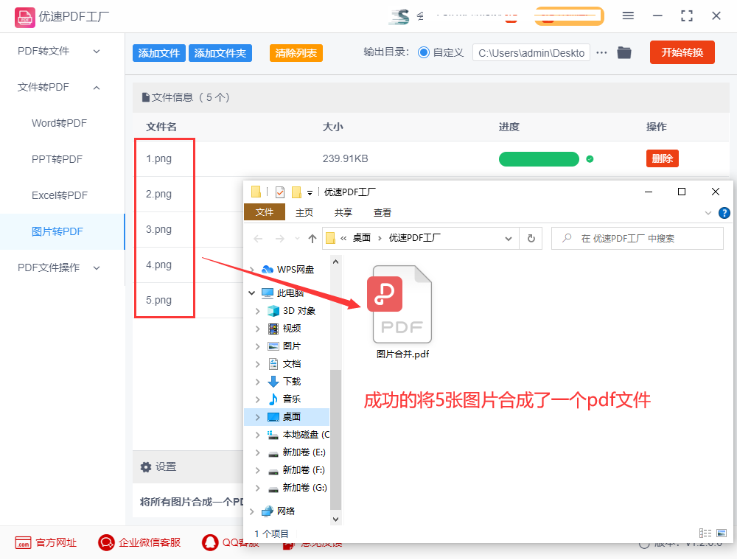The width and height of the screenshot is (737, 560).
Task: Click the 下载 arrow icon
Action: [x=273, y=382]
